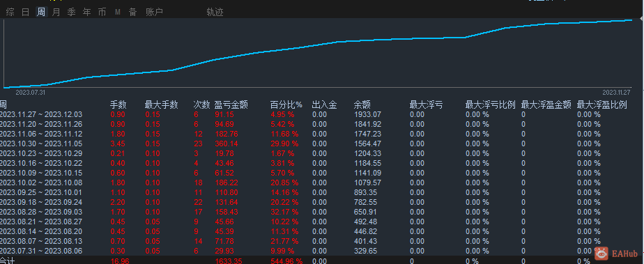Click the 手数 column header

point(118,104)
